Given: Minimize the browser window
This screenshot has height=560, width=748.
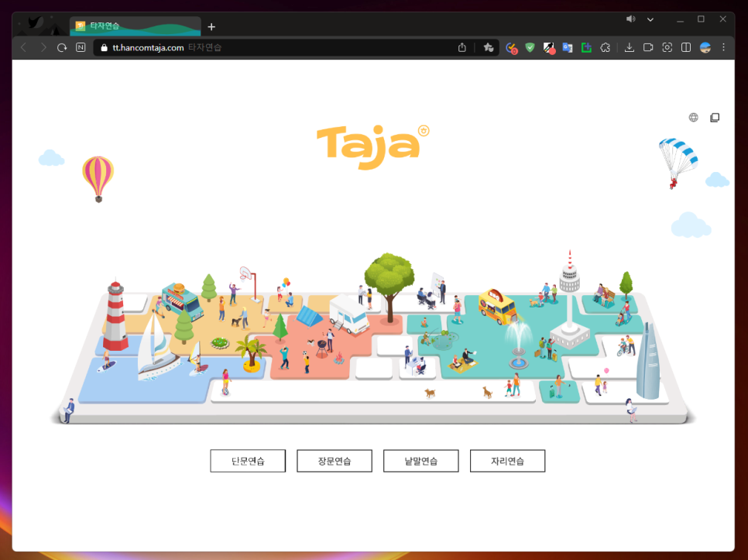Looking at the screenshot, I should [681, 19].
